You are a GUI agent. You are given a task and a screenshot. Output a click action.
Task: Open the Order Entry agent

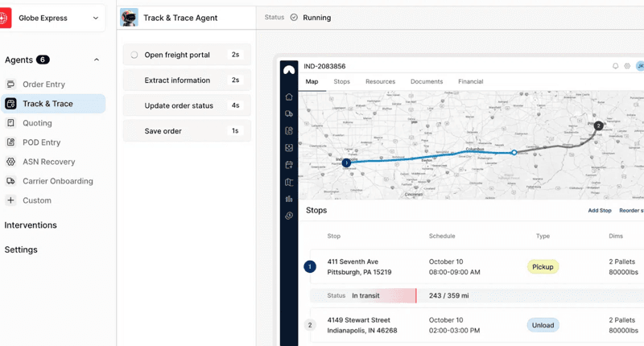[x=43, y=84]
